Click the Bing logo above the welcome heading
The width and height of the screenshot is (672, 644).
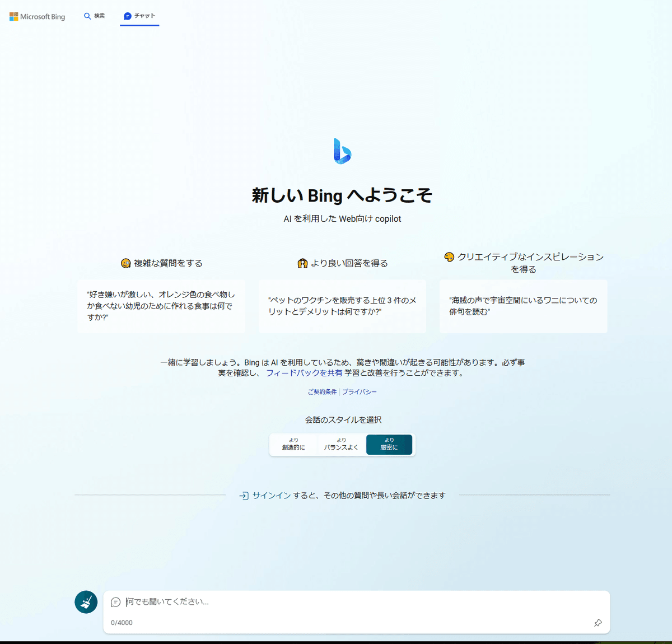(342, 151)
